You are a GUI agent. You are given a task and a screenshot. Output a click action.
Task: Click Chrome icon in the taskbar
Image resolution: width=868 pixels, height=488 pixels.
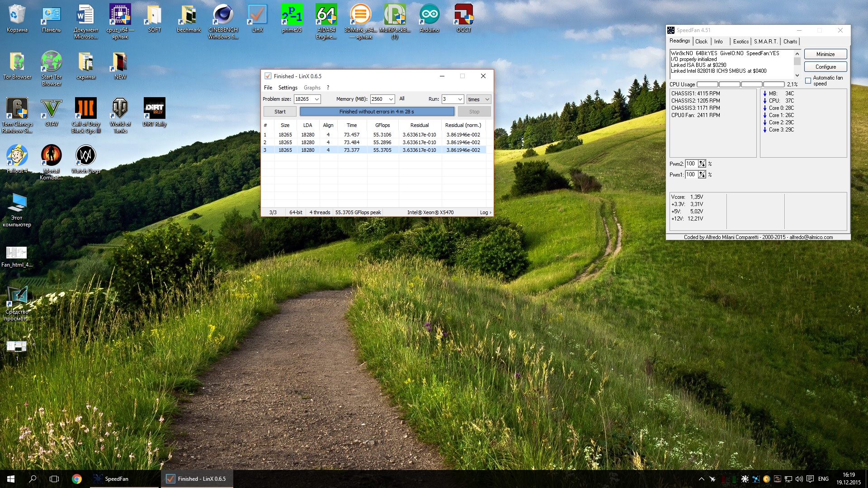[x=77, y=479]
